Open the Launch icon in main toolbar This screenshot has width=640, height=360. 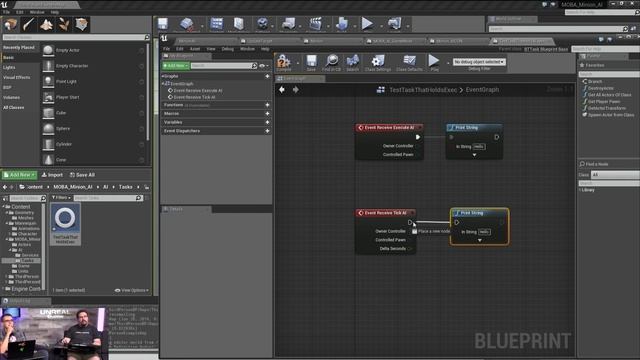tap(394, 24)
